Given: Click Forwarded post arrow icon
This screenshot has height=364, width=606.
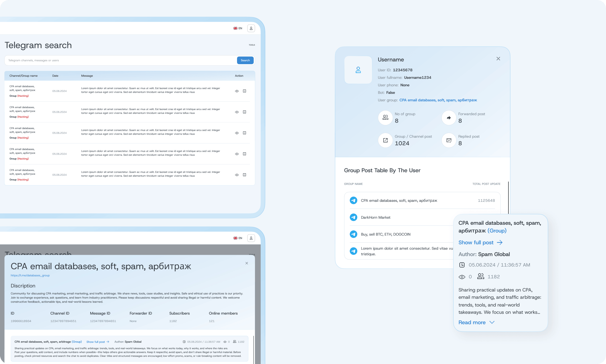Looking at the screenshot, I should coord(449,118).
